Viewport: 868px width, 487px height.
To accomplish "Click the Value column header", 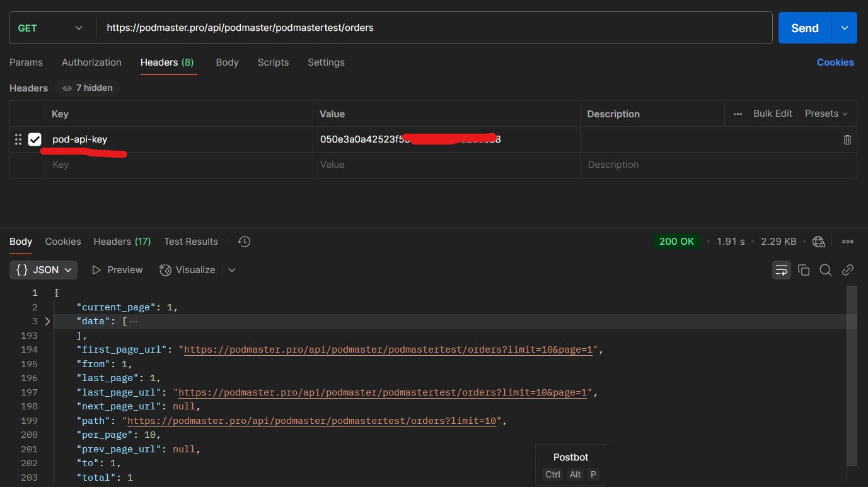I will pyautogui.click(x=332, y=114).
